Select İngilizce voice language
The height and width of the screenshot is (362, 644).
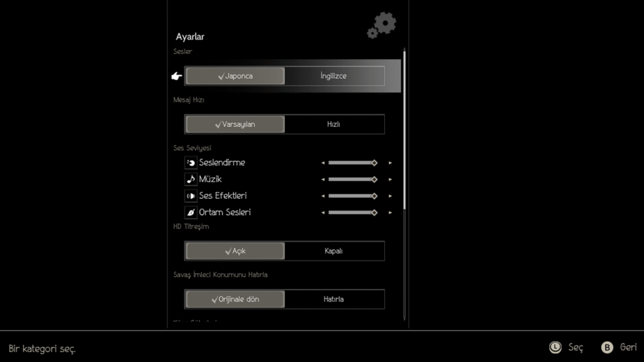(333, 76)
